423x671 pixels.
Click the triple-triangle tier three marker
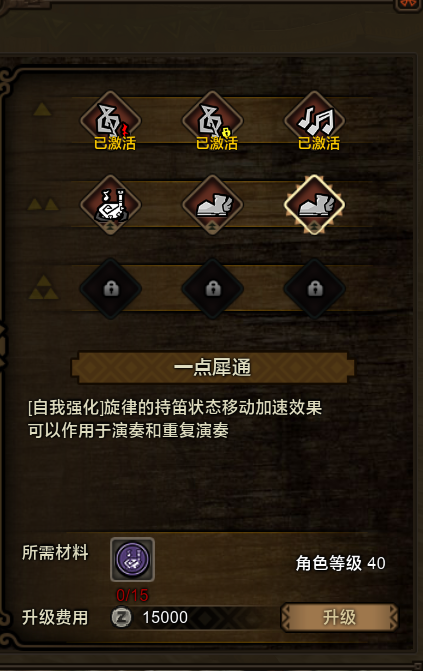(x=43, y=288)
